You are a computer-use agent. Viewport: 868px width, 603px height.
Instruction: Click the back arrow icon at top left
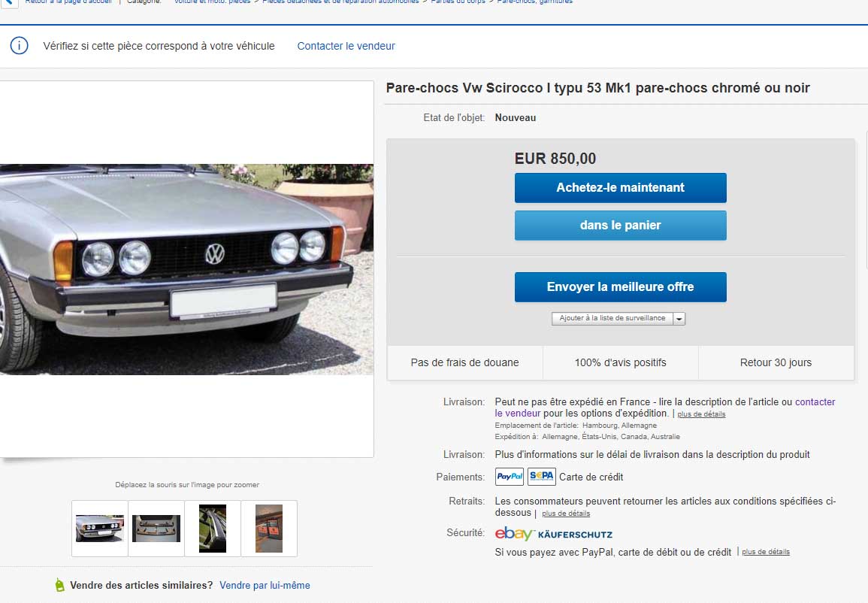pos(8,2)
